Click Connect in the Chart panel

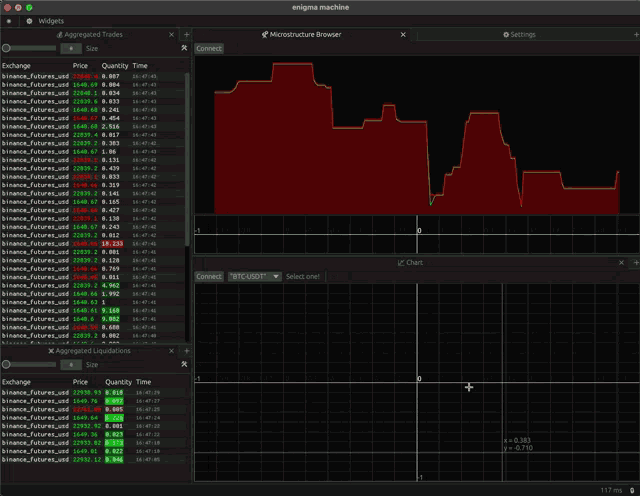pyautogui.click(x=209, y=276)
